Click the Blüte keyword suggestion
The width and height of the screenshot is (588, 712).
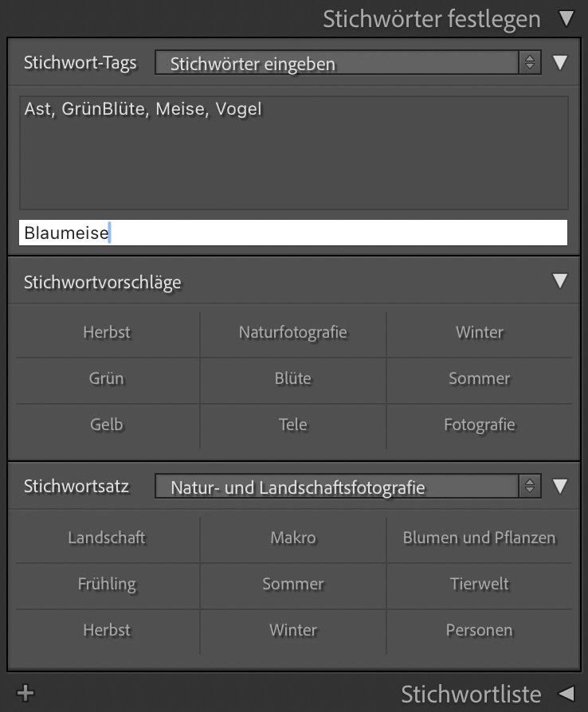[x=292, y=378]
